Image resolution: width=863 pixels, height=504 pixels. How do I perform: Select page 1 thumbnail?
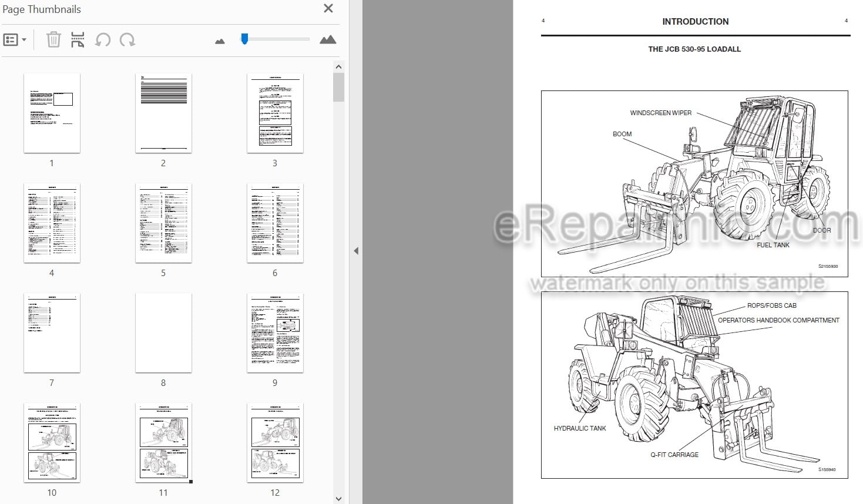pyautogui.click(x=52, y=113)
